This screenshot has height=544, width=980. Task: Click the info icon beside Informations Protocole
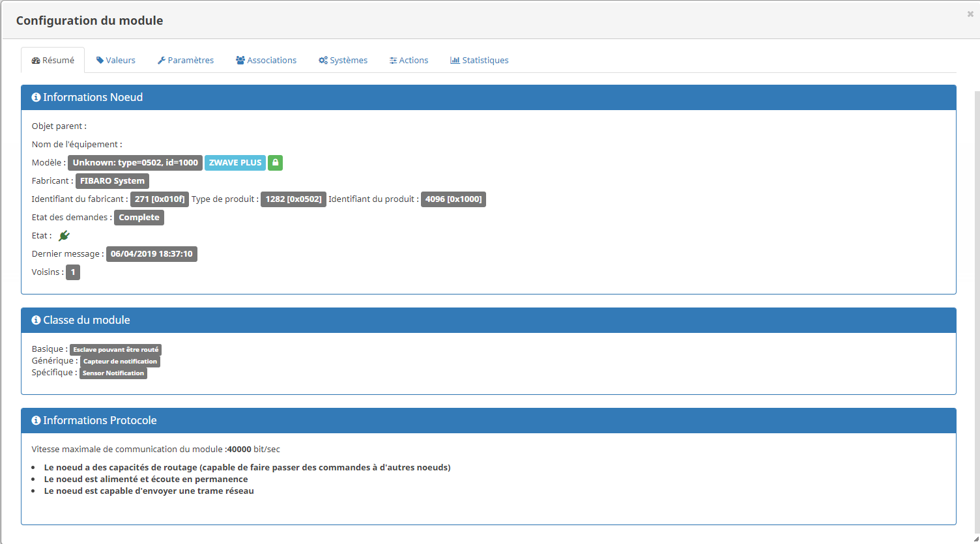click(x=36, y=420)
